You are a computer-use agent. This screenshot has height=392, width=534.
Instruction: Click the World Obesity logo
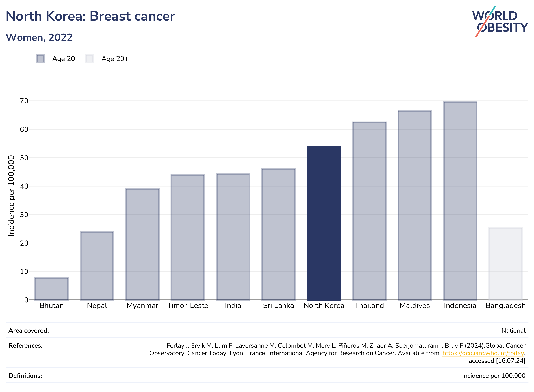(x=500, y=21)
